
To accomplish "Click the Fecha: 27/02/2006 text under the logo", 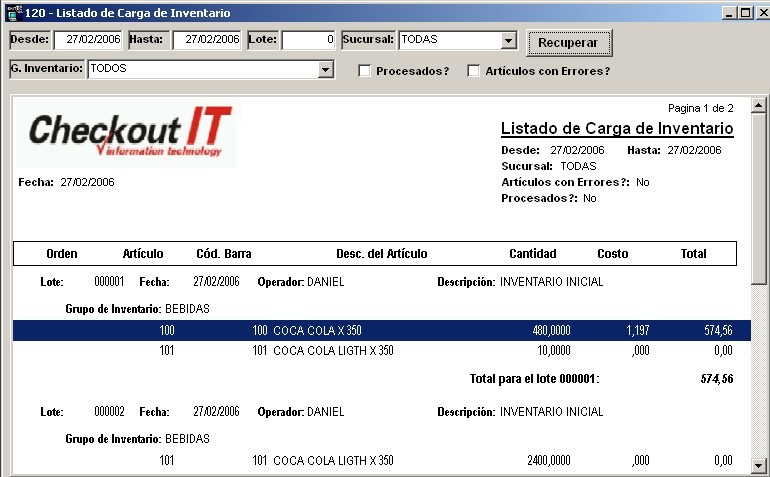I will coord(66,182).
